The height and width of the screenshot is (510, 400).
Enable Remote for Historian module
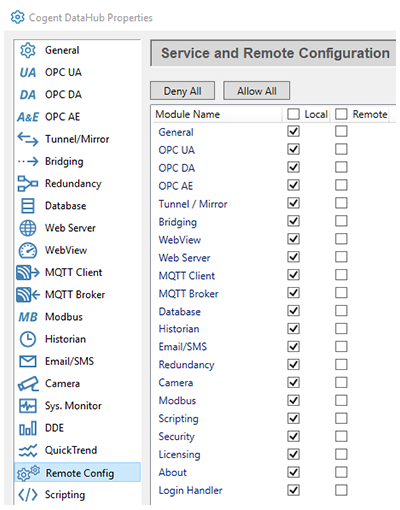(x=341, y=329)
